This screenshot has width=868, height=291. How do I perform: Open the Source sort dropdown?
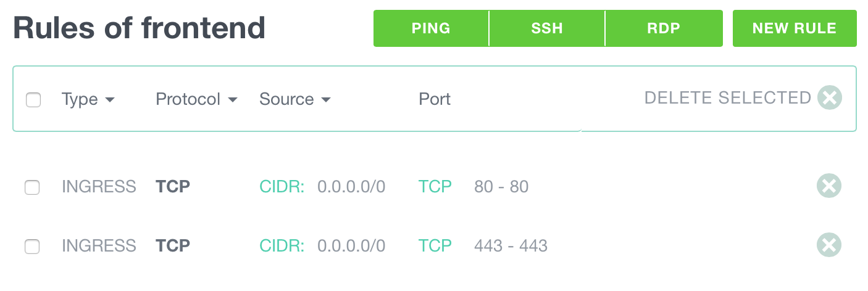(295, 99)
